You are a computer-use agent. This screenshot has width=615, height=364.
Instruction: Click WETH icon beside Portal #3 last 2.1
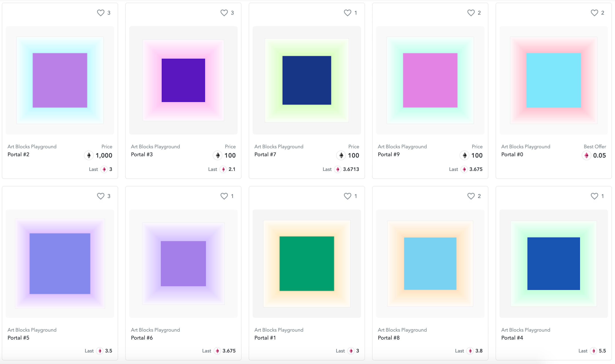(x=223, y=169)
